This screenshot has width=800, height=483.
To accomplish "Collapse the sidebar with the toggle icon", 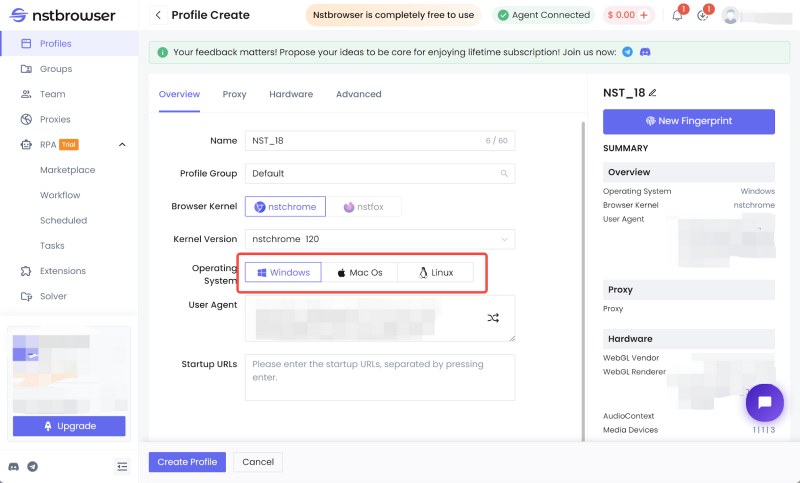I will [x=122, y=467].
